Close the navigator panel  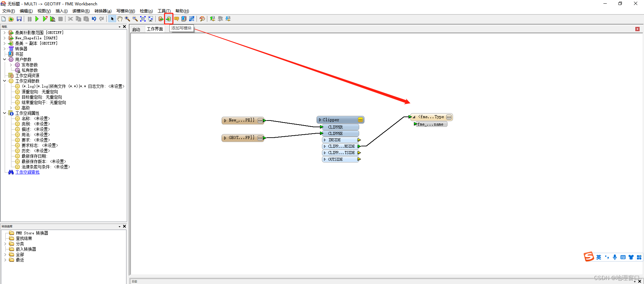coord(124,27)
